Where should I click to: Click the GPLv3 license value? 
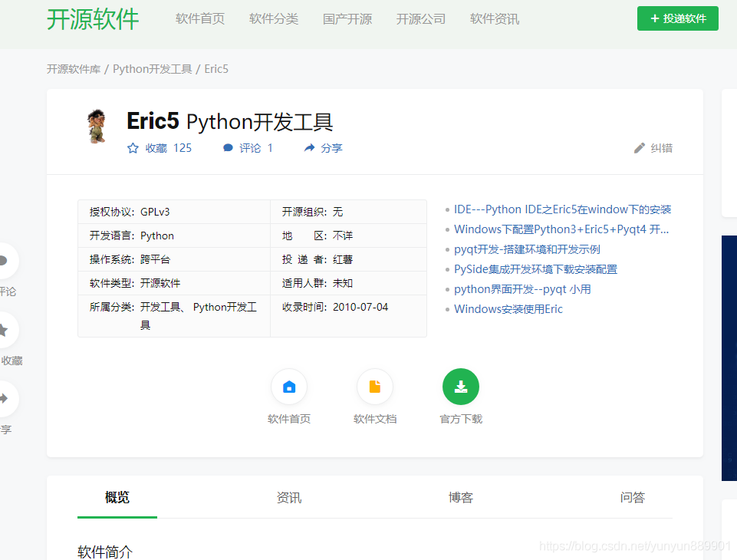tap(155, 212)
